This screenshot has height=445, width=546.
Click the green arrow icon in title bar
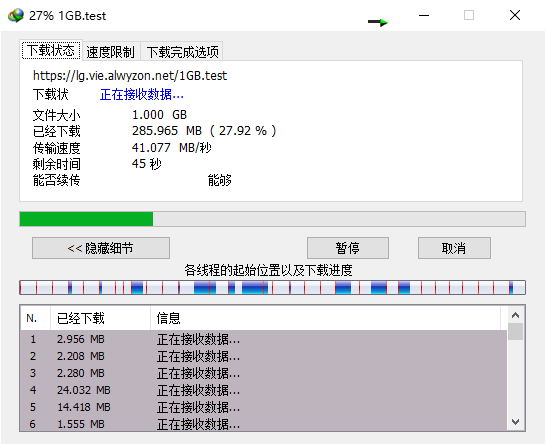point(378,23)
